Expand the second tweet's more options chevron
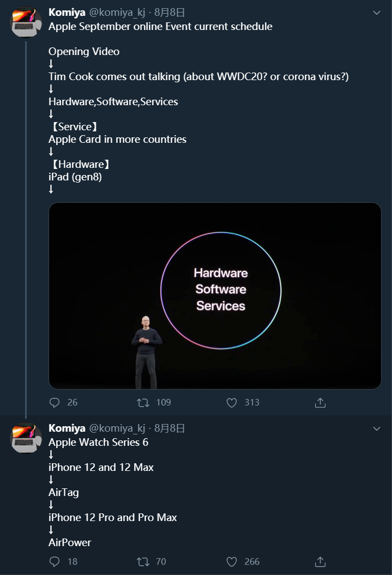Screen dimensions: 392x575 click(x=376, y=429)
